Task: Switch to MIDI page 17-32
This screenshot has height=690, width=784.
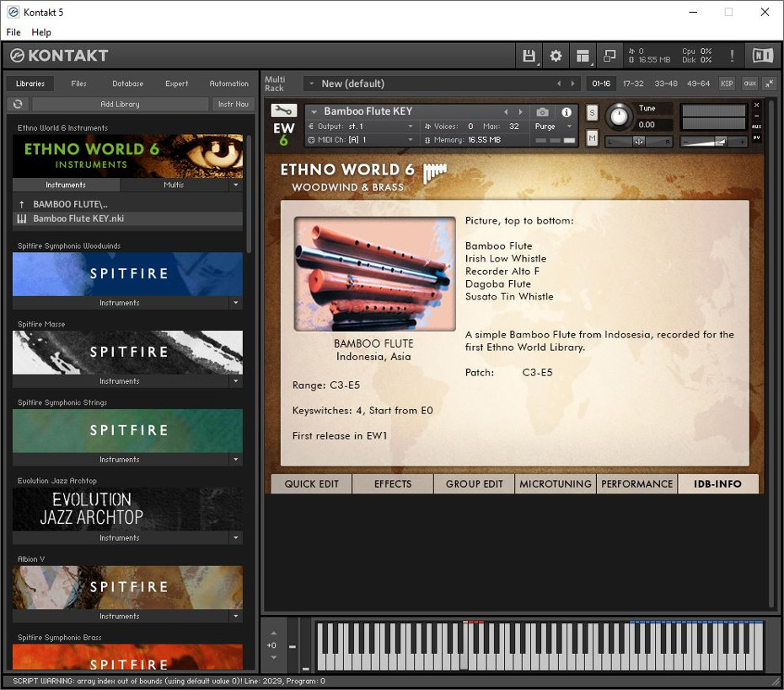Action: tap(633, 84)
